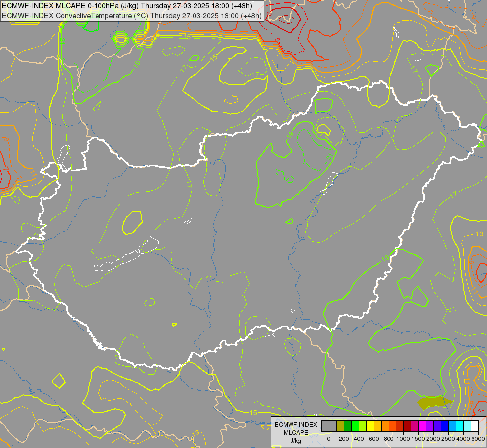Click the purple swatch ending at 2000

430,426
